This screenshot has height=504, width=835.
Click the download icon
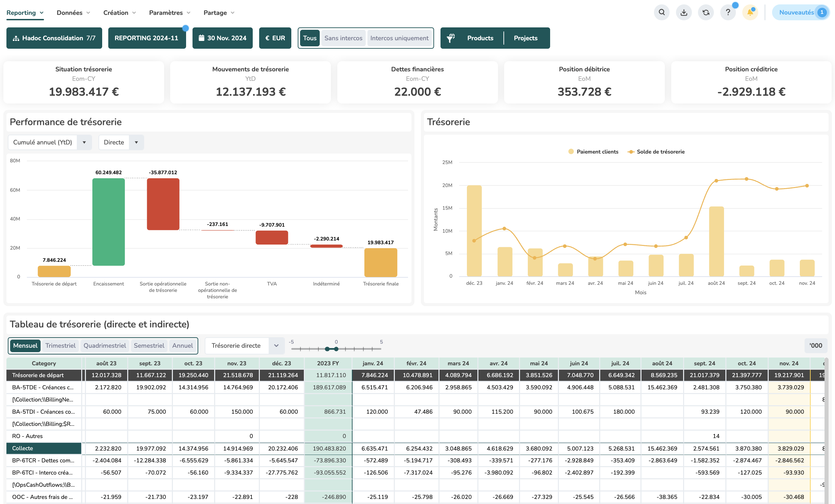pyautogui.click(x=684, y=13)
